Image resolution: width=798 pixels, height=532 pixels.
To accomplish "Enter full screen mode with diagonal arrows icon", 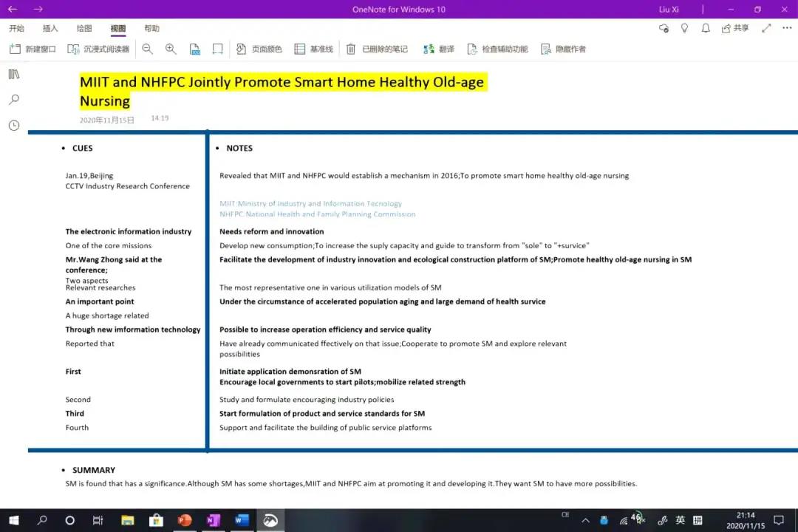I will [766, 28].
